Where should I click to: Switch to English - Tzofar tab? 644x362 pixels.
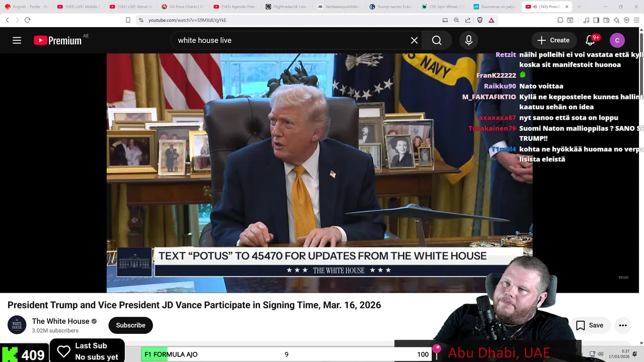click(26, 7)
